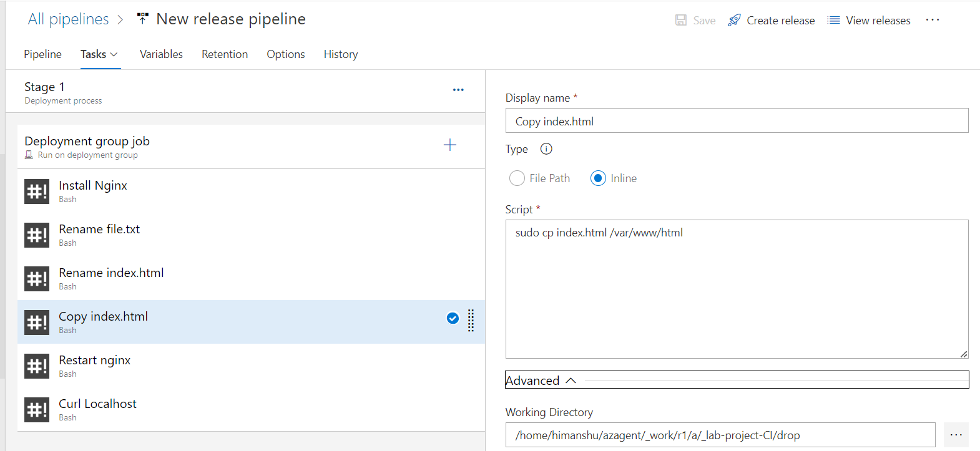This screenshot has height=451, width=980.
Task: Select the File Path radio button
Action: click(517, 178)
